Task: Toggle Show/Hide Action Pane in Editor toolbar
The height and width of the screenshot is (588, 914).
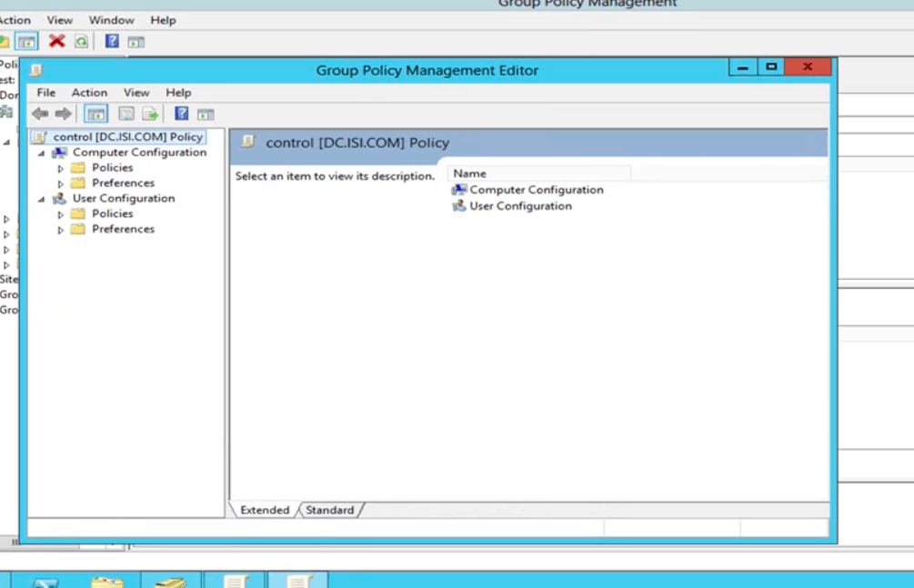Action: (206, 115)
